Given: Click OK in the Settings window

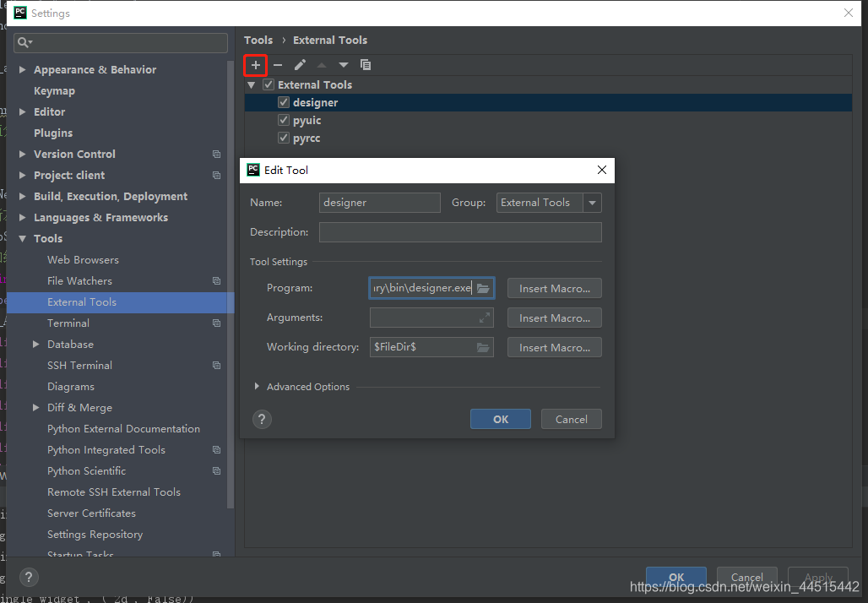Looking at the screenshot, I should click(x=676, y=577).
